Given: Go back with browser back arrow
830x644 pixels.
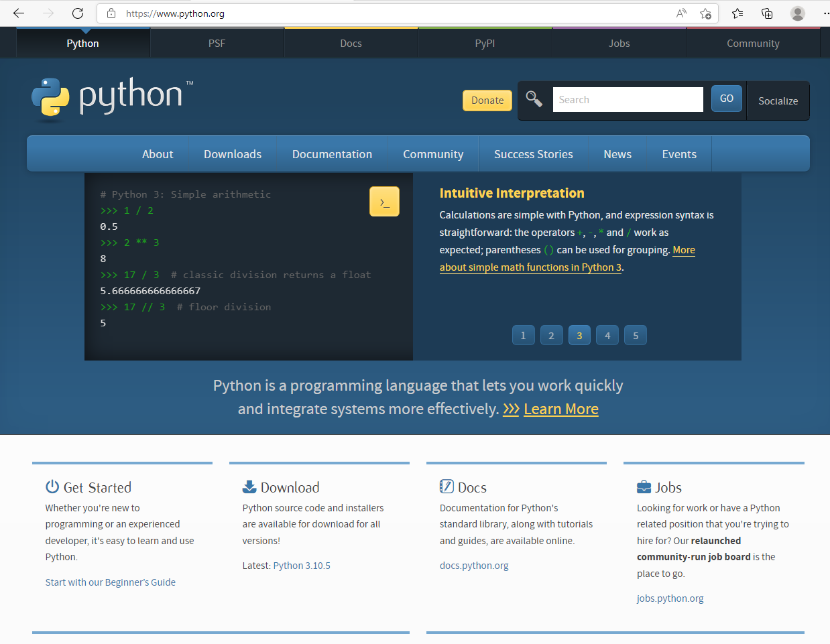Looking at the screenshot, I should pyautogui.click(x=19, y=13).
